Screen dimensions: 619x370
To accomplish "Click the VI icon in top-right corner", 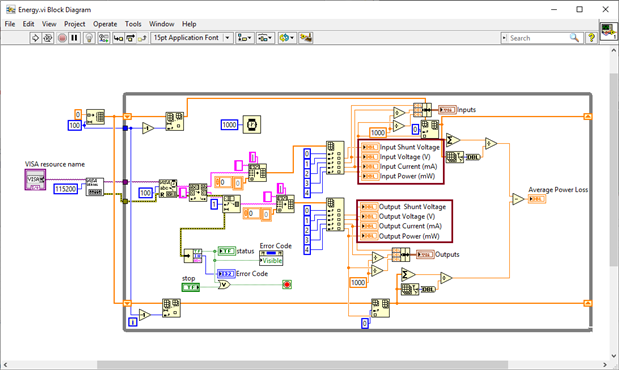I will [x=608, y=31].
